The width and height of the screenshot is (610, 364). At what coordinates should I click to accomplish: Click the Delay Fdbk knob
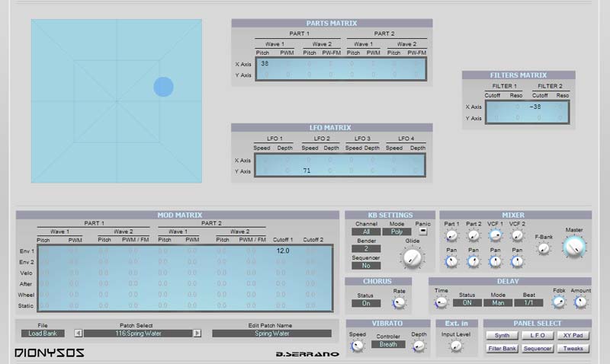click(559, 302)
